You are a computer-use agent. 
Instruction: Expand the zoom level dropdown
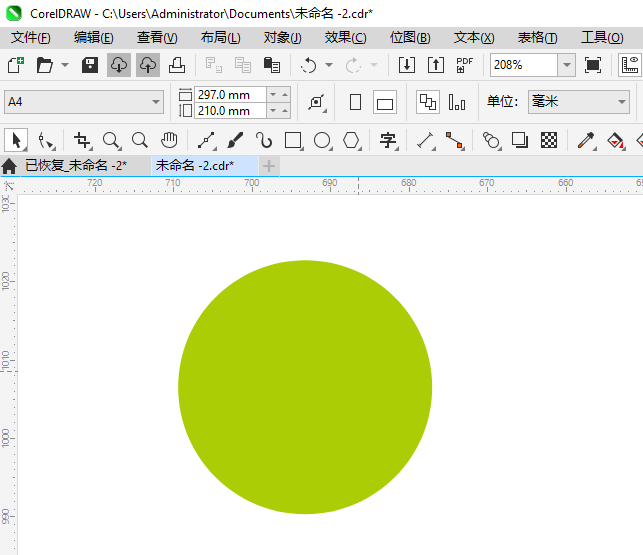567,65
